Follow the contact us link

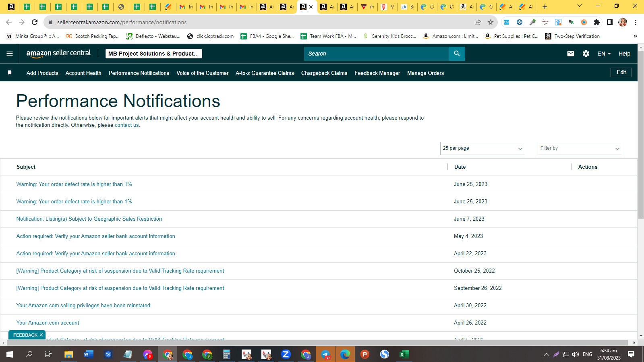pyautogui.click(x=127, y=125)
